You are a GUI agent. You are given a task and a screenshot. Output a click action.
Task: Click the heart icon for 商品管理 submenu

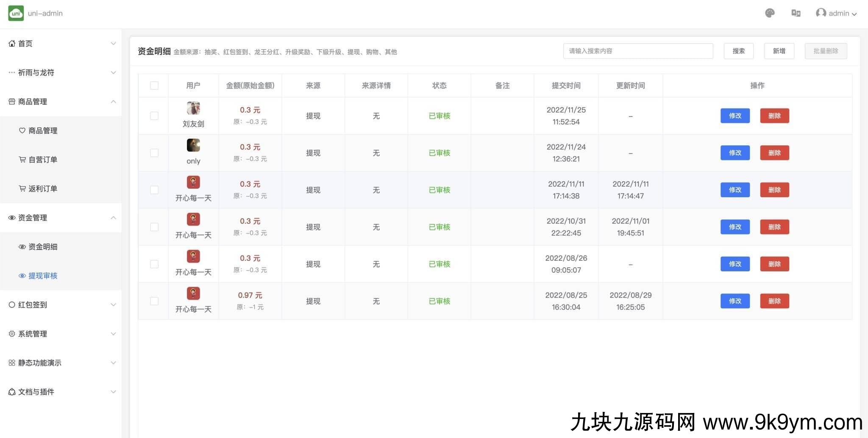[x=22, y=131]
